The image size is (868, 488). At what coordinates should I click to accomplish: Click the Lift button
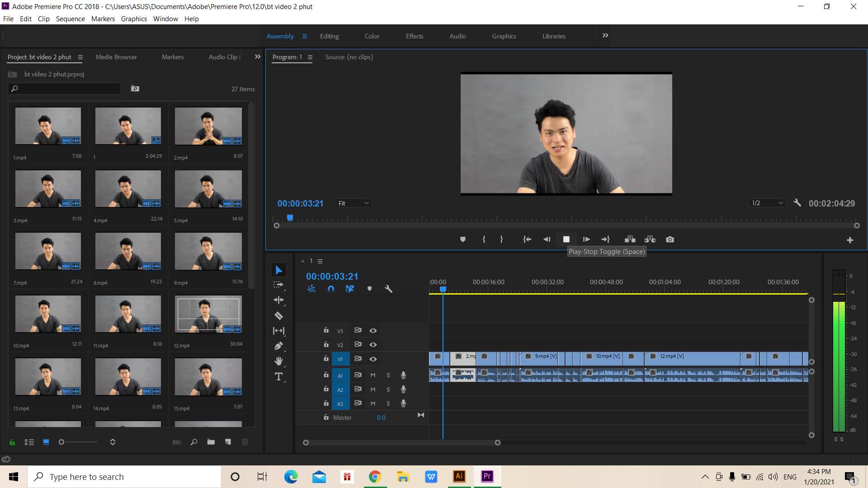pyautogui.click(x=630, y=239)
